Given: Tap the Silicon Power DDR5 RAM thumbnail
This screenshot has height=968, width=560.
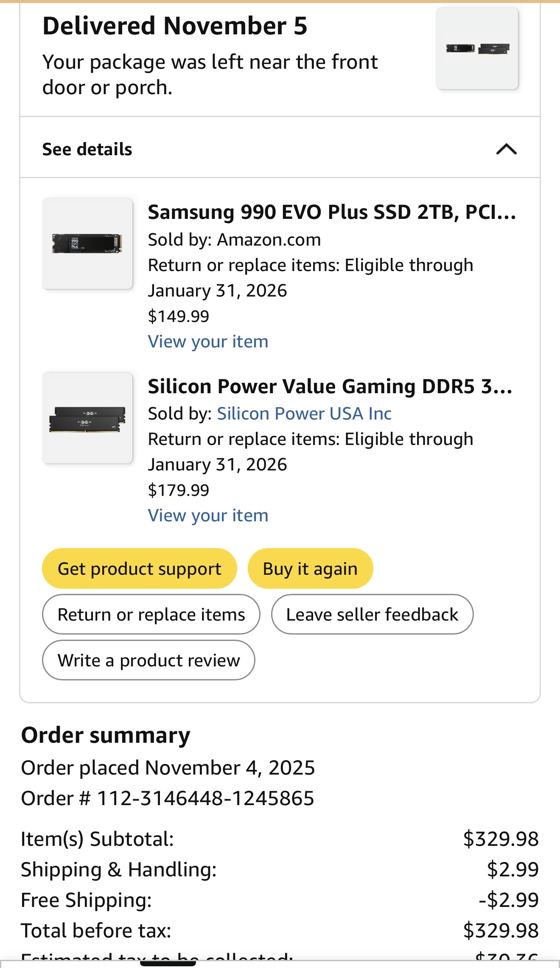Looking at the screenshot, I should 87,418.
